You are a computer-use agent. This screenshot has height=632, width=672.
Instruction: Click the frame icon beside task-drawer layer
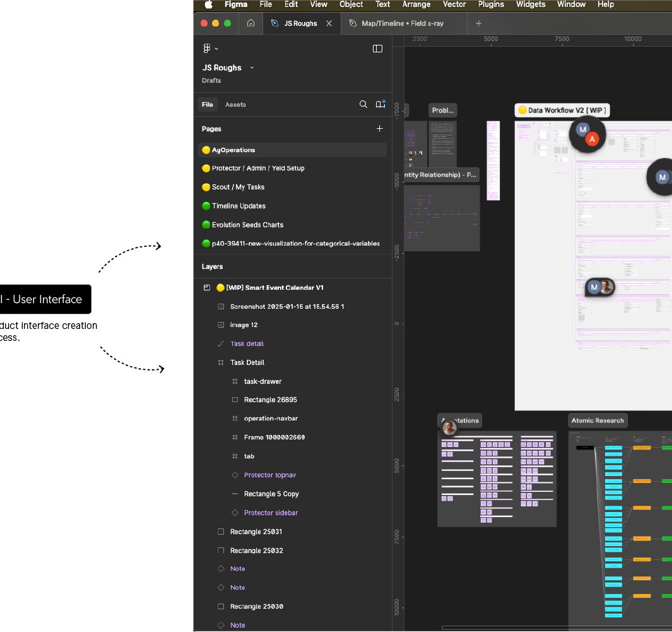click(235, 381)
